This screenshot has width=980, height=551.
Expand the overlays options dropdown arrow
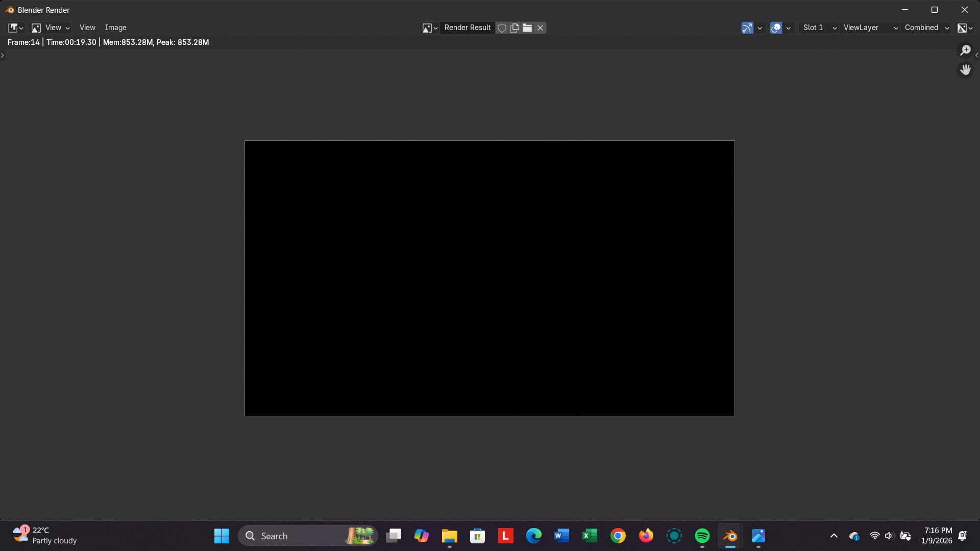(788, 28)
